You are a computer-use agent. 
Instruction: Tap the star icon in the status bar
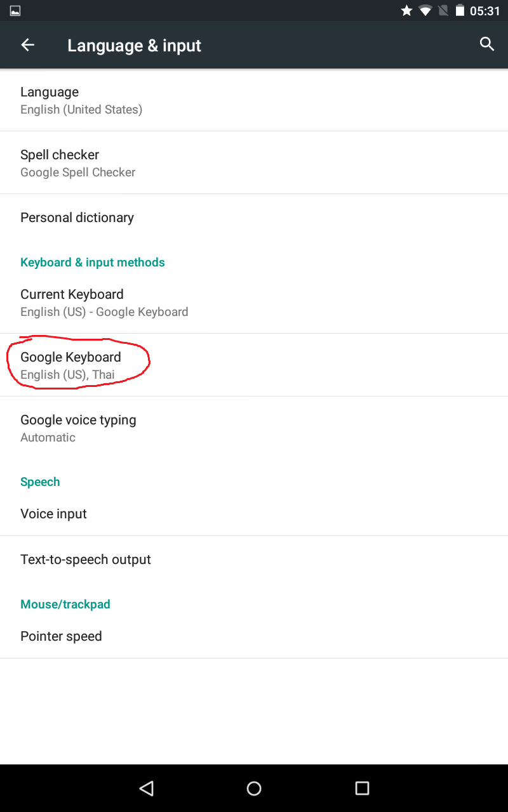click(406, 10)
